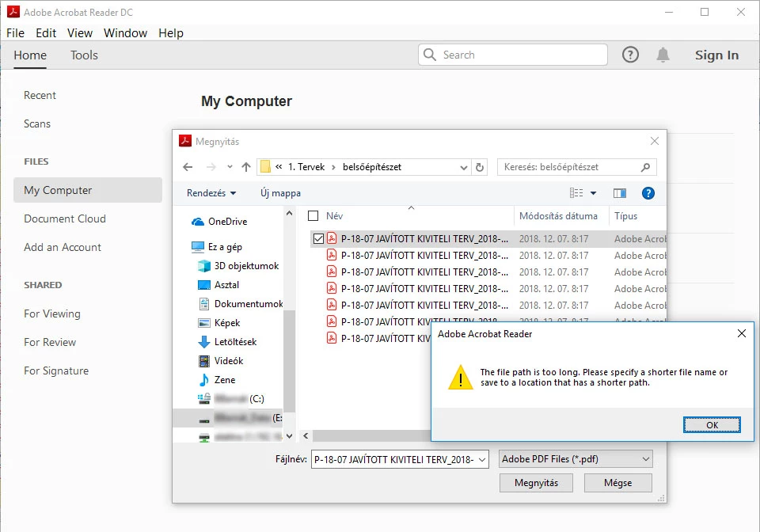Open the File menu

pyautogui.click(x=15, y=33)
